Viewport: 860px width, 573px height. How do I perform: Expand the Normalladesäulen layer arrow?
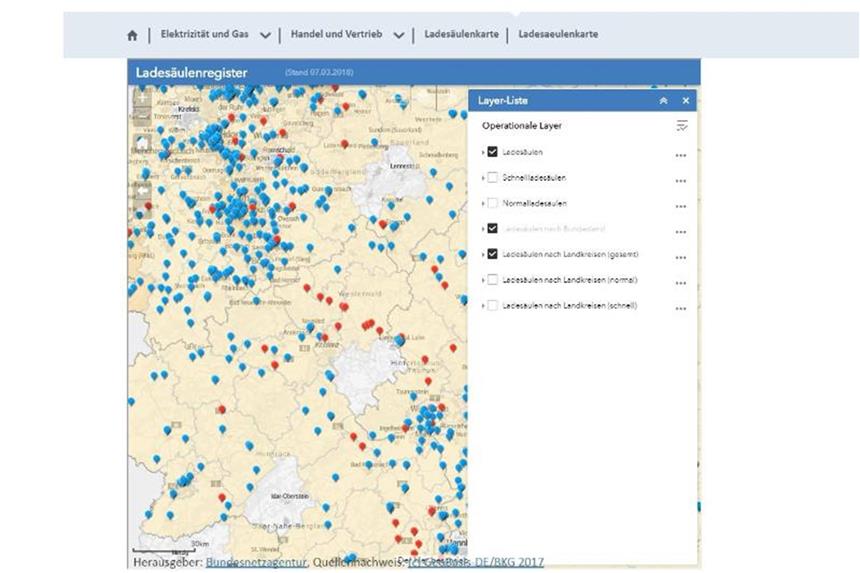[483, 203]
